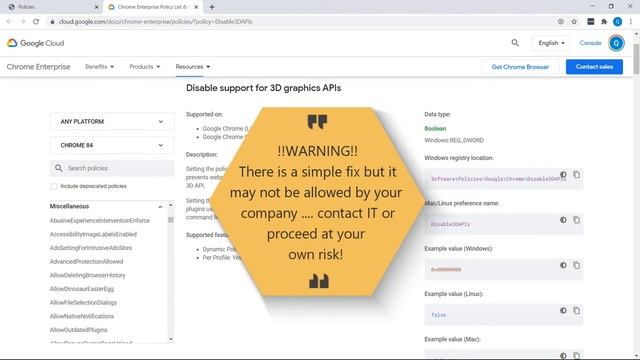640x360 pixels.
Task: Click the Chrome profile avatar in toolbar
Action: (618, 22)
